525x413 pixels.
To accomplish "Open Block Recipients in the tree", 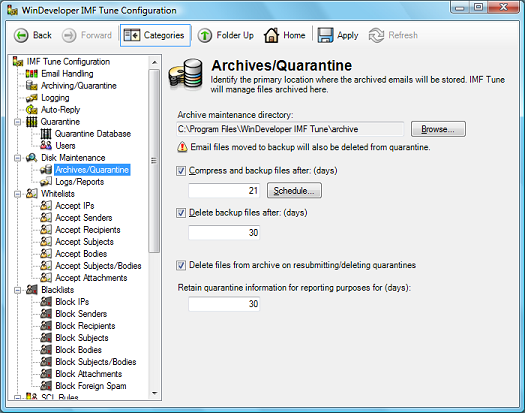I will pyautogui.click(x=85, y=326).
